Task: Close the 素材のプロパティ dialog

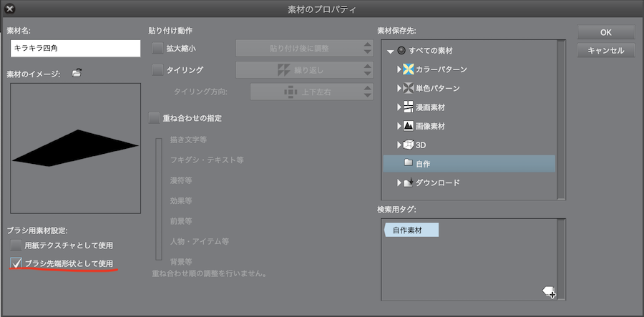Action: [10, 8]
